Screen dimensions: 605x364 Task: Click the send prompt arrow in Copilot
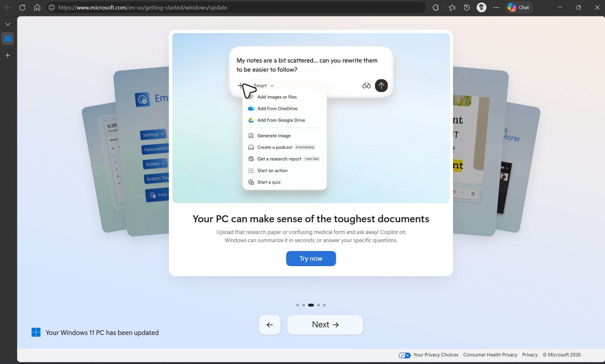(x=381, y=86)
